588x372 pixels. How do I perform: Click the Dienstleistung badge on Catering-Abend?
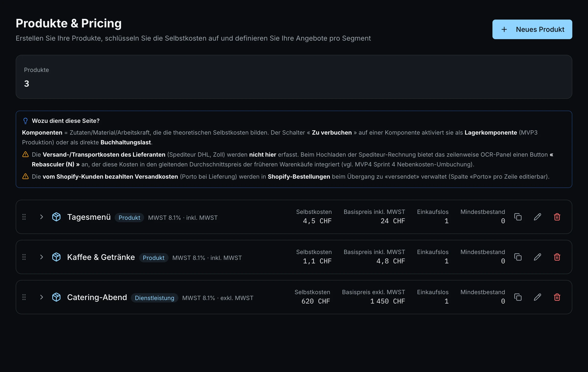(155, 298)
